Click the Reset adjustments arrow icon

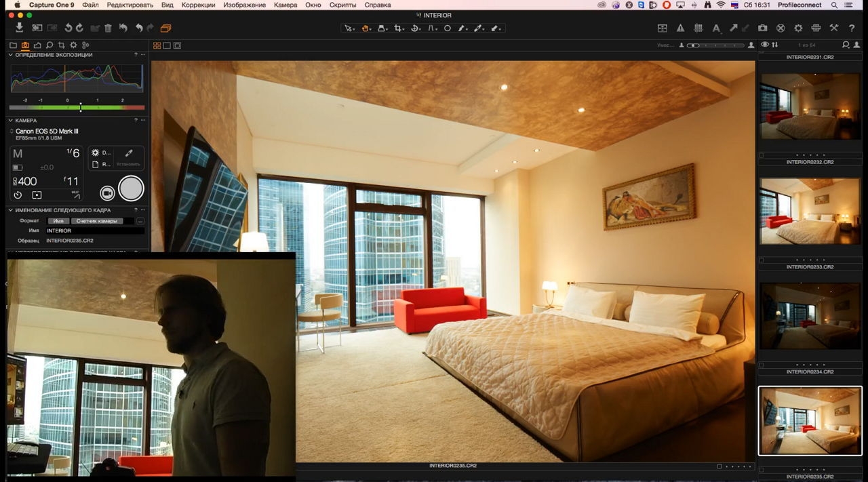[x=123, y=28]
